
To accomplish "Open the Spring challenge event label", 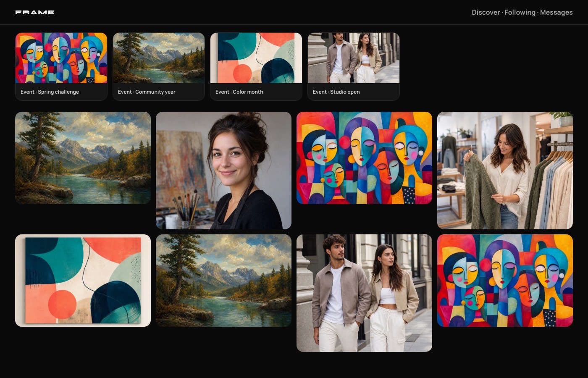I will coord(50,92).
